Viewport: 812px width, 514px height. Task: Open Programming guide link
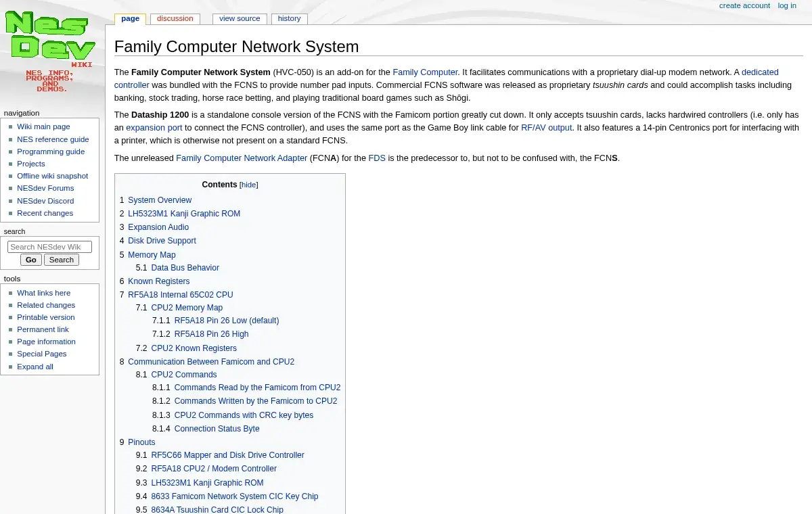[x=51, y=151]
